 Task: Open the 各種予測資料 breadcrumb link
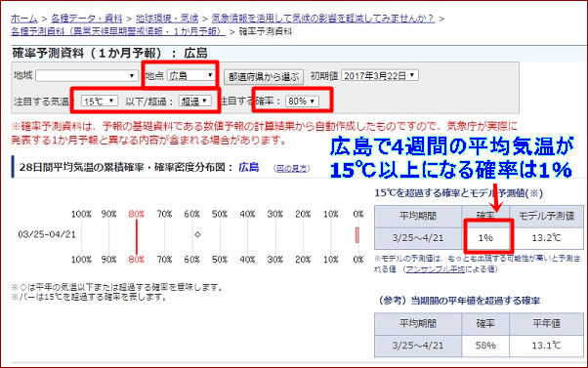pos(118,31)
